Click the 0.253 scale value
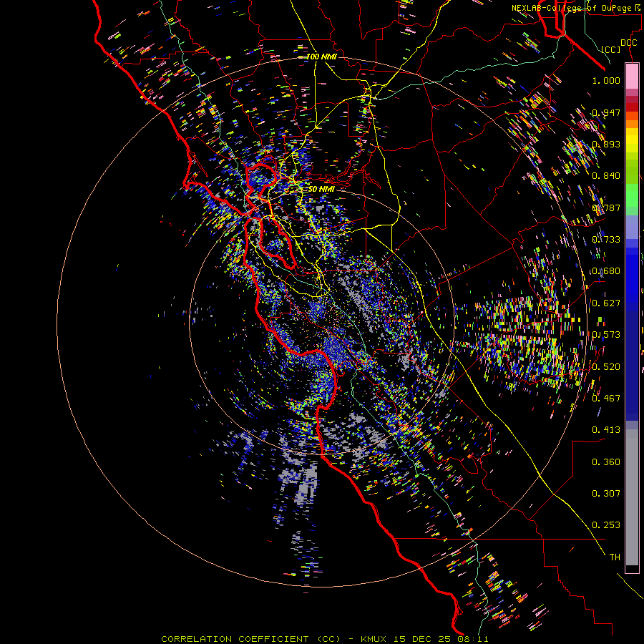Viewport: 644px width, 644px height. [606, 525]
